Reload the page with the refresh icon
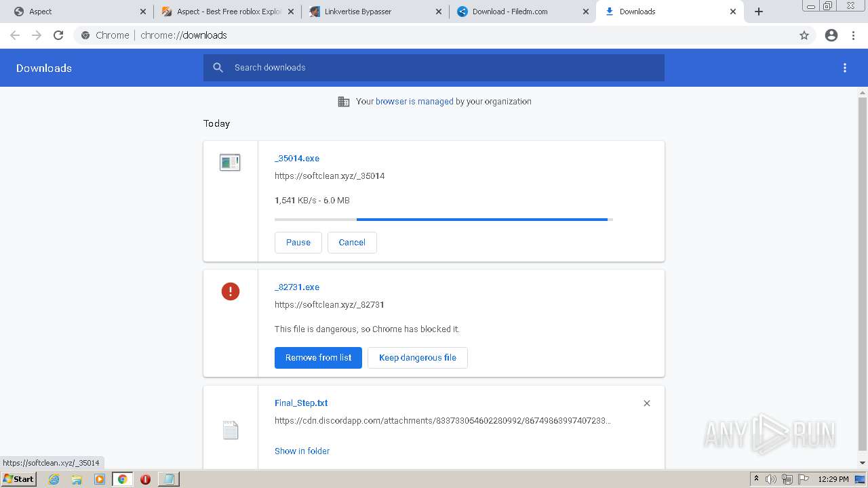 click(58, 35)
